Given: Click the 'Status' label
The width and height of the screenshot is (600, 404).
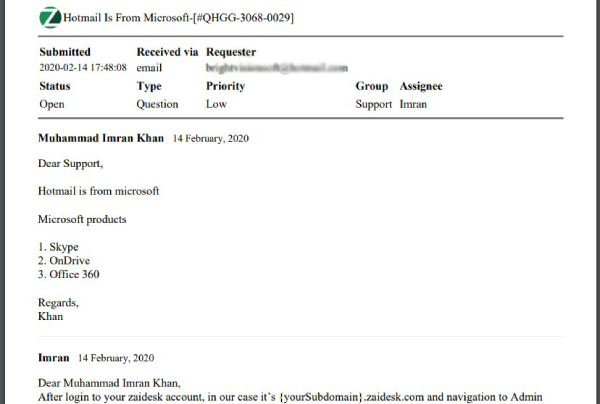Looking at the screenshot, I should point(55,86).
